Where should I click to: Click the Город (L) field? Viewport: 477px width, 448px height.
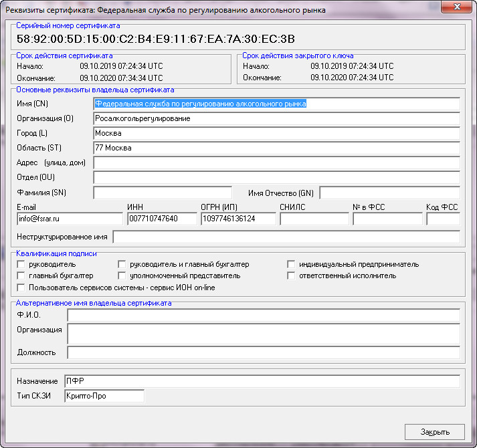(276, 133)
